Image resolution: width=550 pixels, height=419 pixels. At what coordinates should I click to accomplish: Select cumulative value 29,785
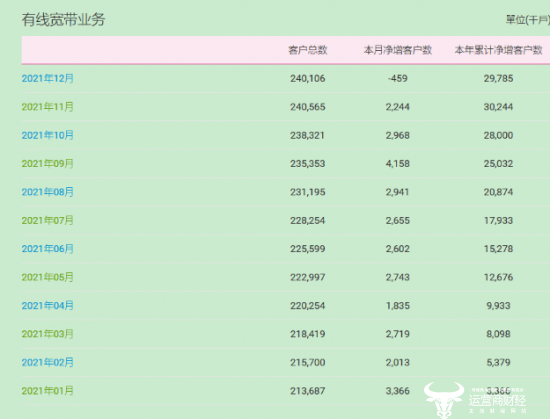[x=498, y=78]
